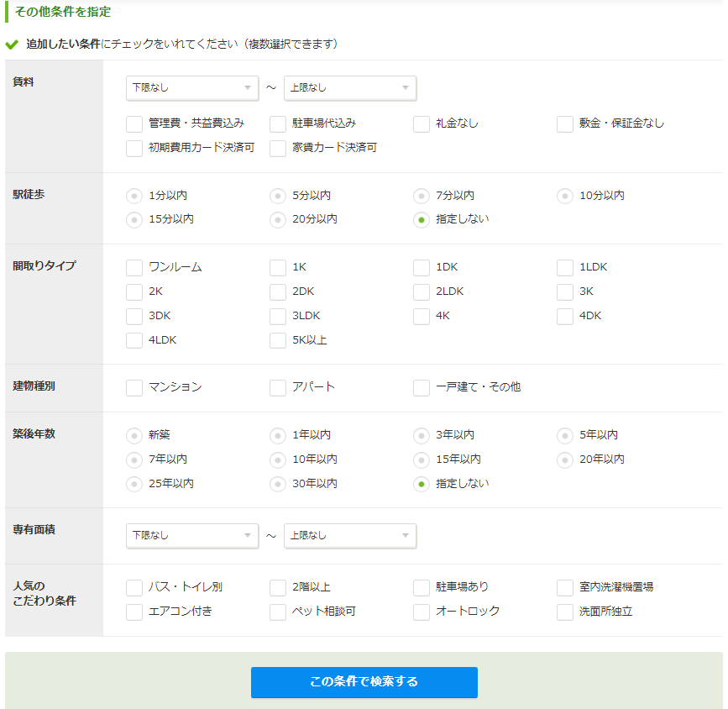Check the 4K layout
Screen dimensions: 728x709
(x=422, y=317)
